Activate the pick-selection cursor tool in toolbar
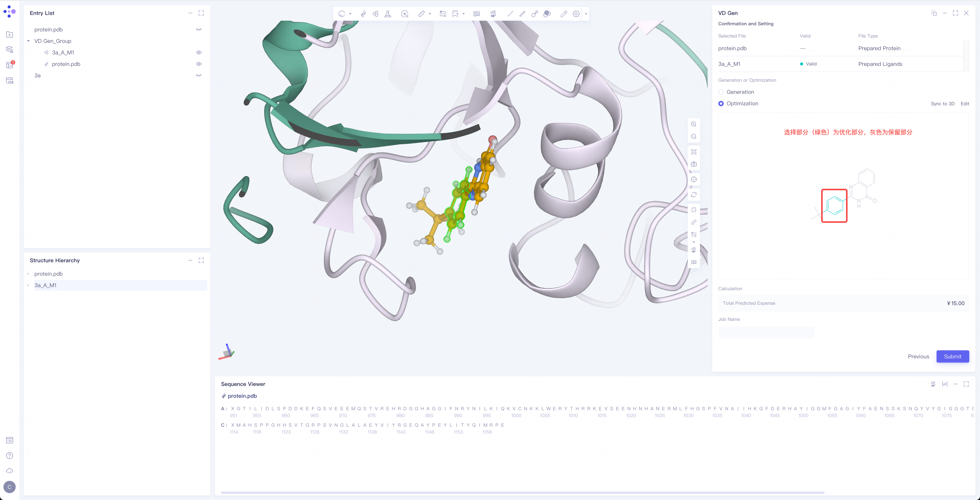Screen dimensions: 980x500 click(404, 14)
